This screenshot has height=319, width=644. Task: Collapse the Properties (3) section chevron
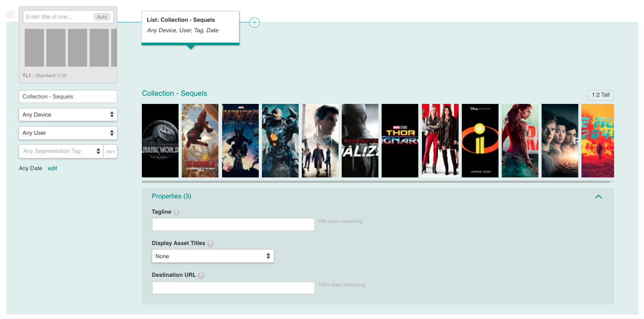[598, 196]
